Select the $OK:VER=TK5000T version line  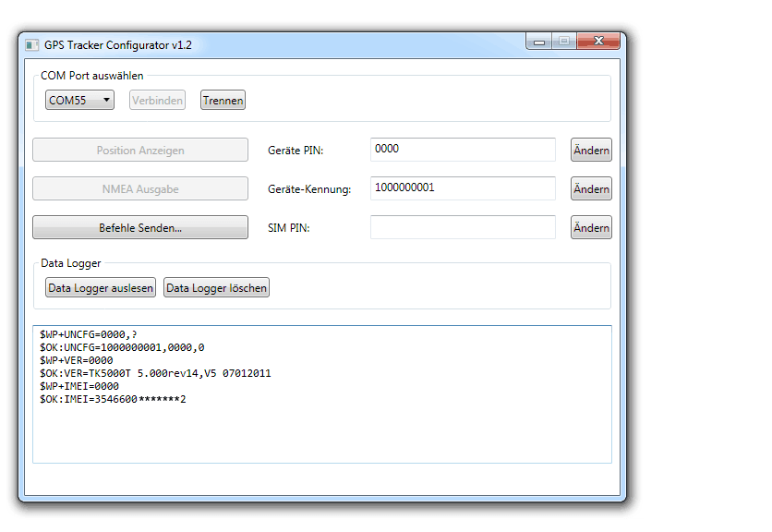[x=155, y=373]
